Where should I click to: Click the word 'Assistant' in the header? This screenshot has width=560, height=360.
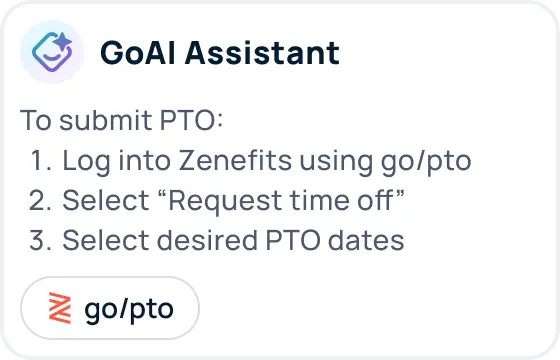tap(262, 53)
